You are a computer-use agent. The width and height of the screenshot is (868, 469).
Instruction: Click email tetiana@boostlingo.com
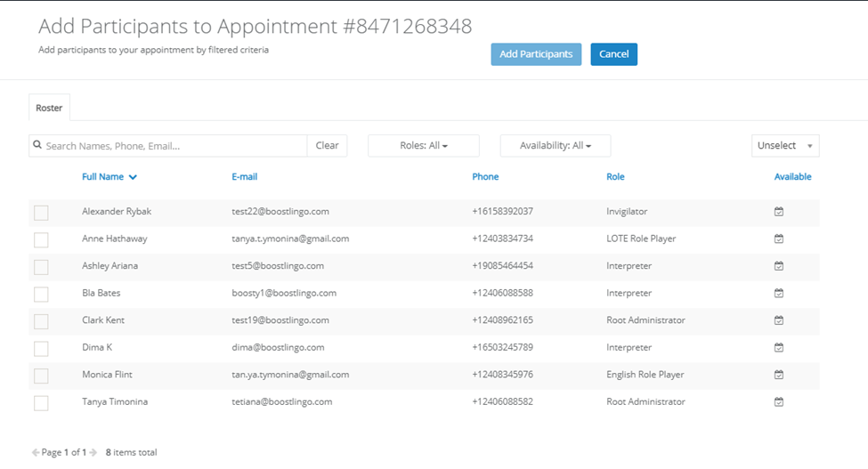coord(282,401)
